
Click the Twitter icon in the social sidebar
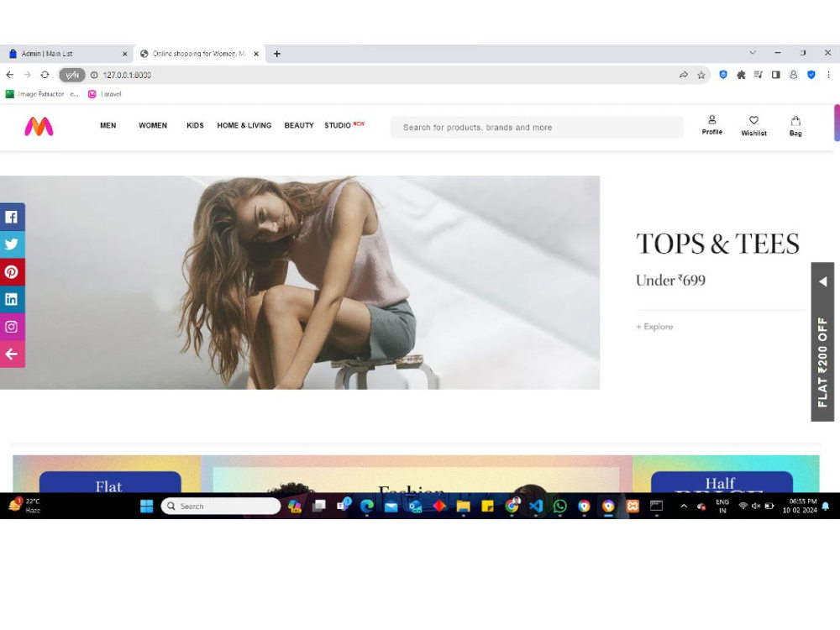(x=12, y=244)
